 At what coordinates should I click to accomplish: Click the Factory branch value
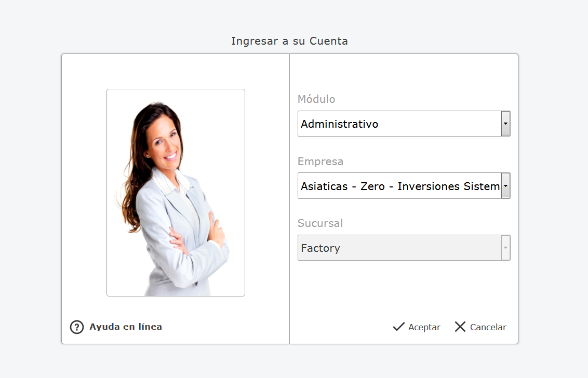coord(320,248)
